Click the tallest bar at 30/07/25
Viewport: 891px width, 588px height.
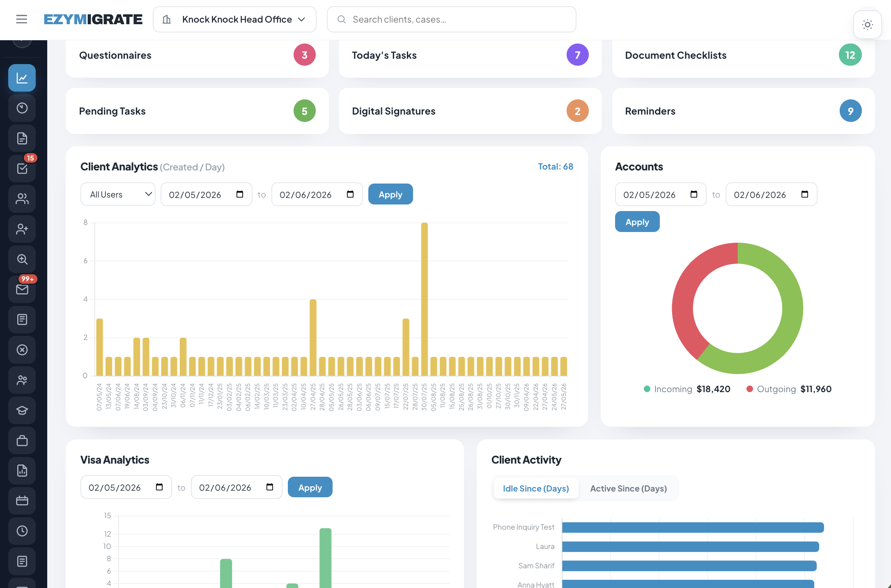tap(425, 299)
